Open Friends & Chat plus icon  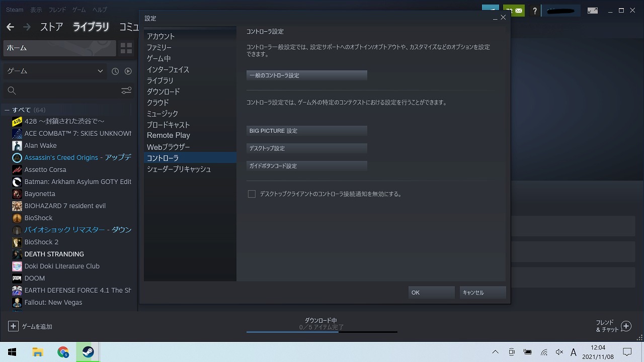click(x=626, y=326)
